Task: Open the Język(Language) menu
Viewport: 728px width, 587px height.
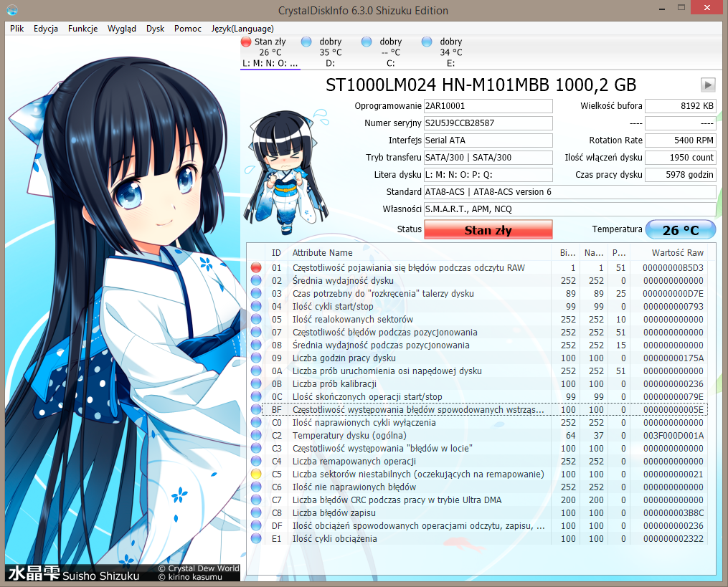Action: pos(242,28)
